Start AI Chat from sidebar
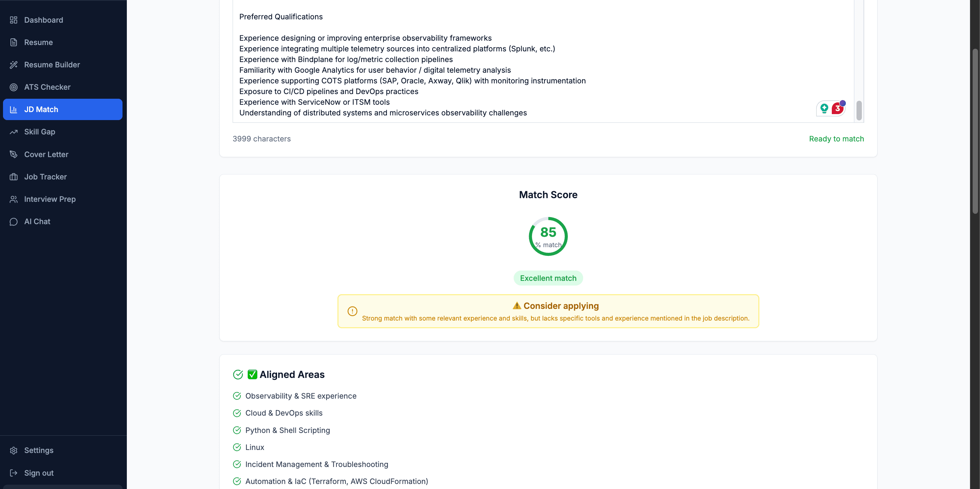 point(63,222)
